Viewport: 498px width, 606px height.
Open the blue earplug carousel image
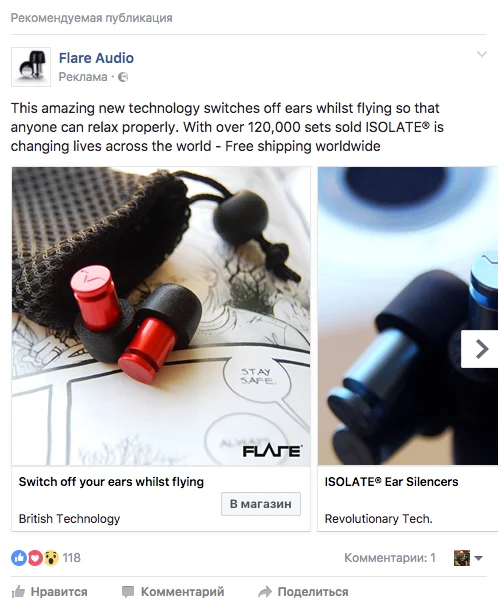point(408,316)
